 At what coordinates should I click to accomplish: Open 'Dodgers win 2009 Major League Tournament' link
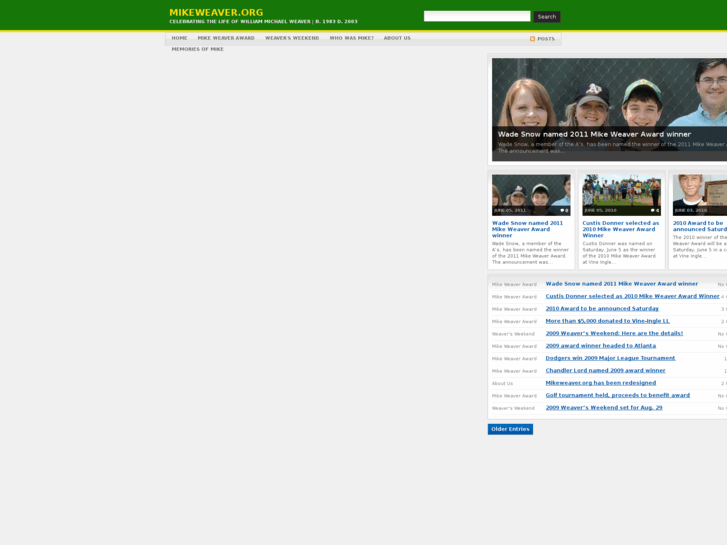[x=610, y=358]
